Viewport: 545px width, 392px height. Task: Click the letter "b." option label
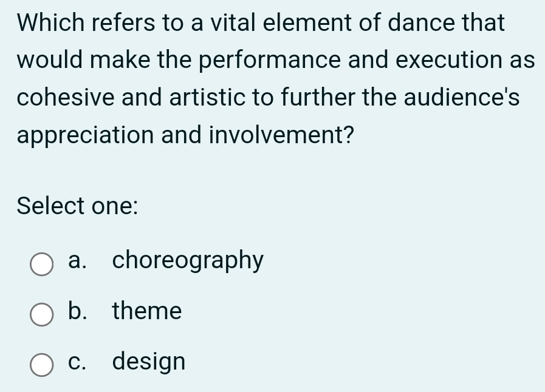point(77,311)
